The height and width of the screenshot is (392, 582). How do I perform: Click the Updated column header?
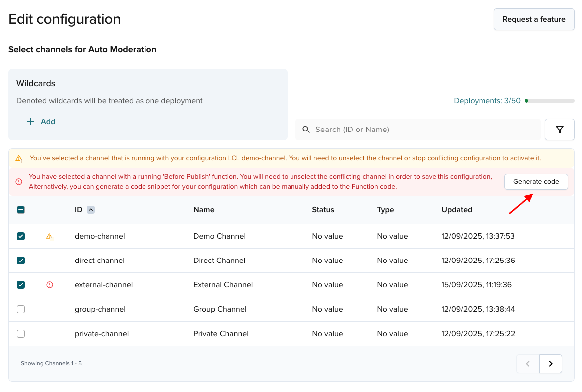(457, 210)
